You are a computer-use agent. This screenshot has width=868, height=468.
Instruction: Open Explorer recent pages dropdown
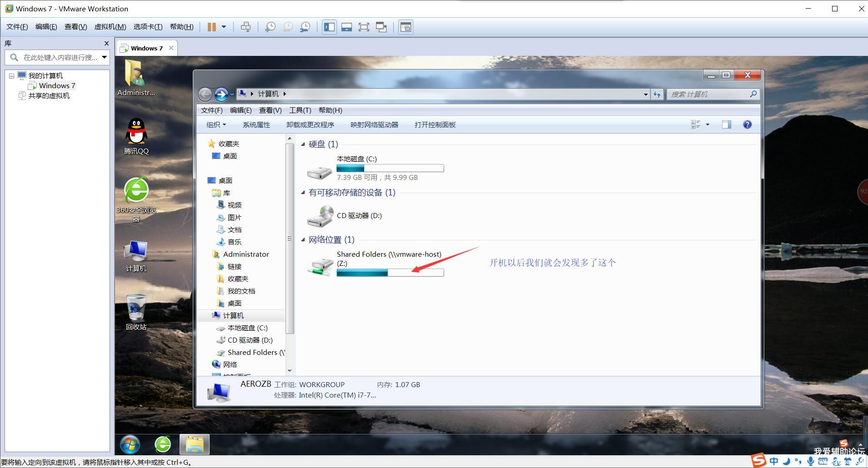pyautogui.click(x=232, y=94)
